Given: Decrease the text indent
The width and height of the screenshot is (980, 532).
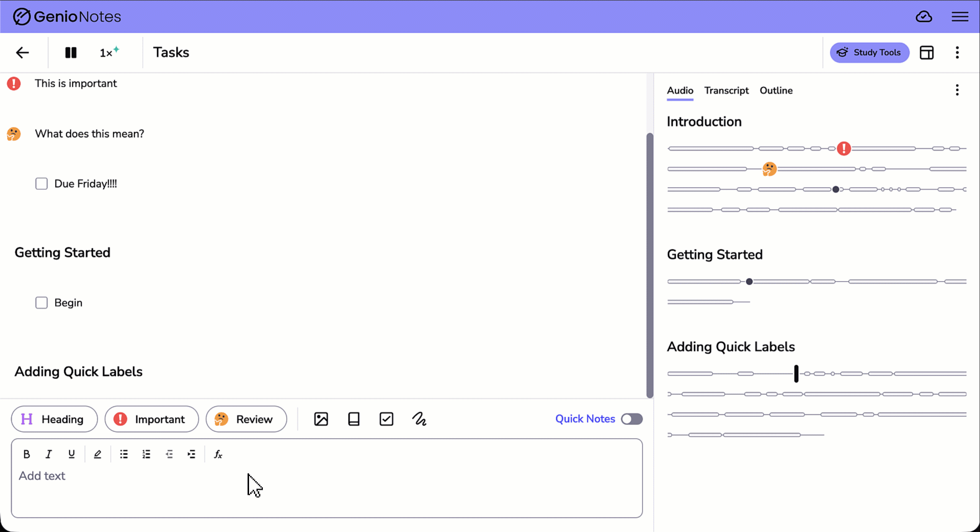Looking at the screenshot, I should [x=169, y=454].
